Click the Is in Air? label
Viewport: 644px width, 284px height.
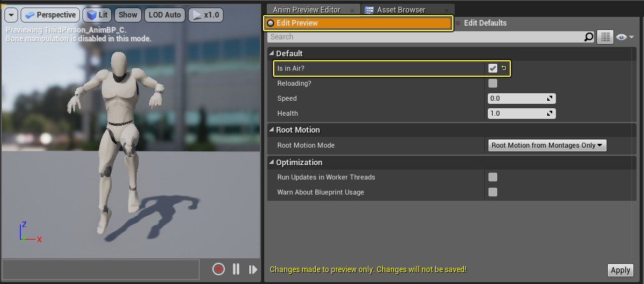(x=290, y=68)
